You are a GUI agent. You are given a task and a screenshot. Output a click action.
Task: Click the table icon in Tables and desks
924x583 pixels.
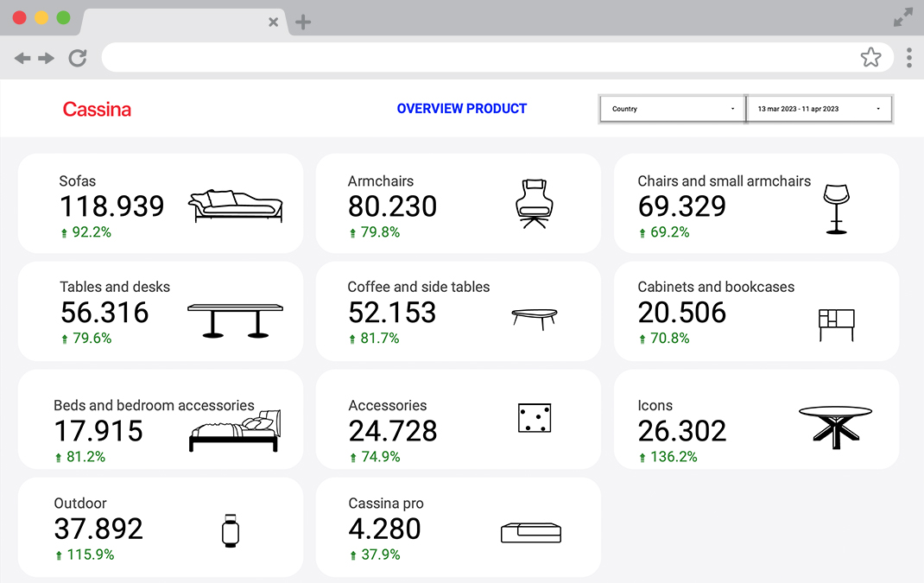pos(235,321)
